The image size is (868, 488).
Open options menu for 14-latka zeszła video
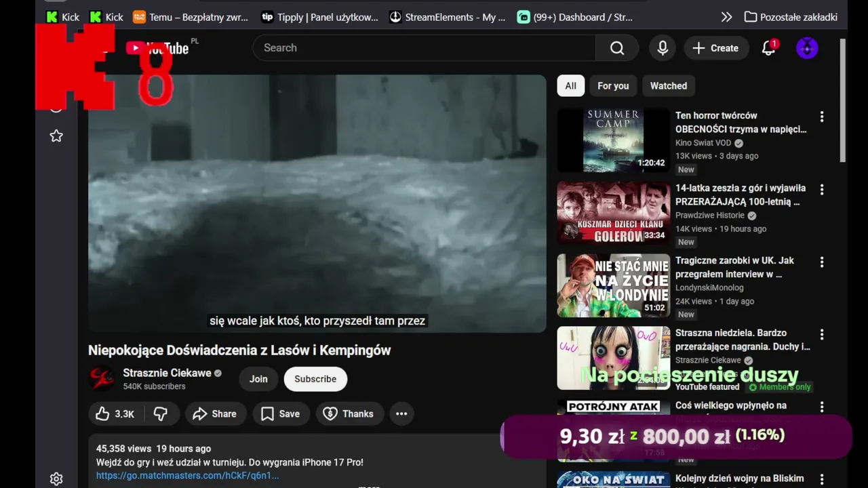tap(822, 189)
